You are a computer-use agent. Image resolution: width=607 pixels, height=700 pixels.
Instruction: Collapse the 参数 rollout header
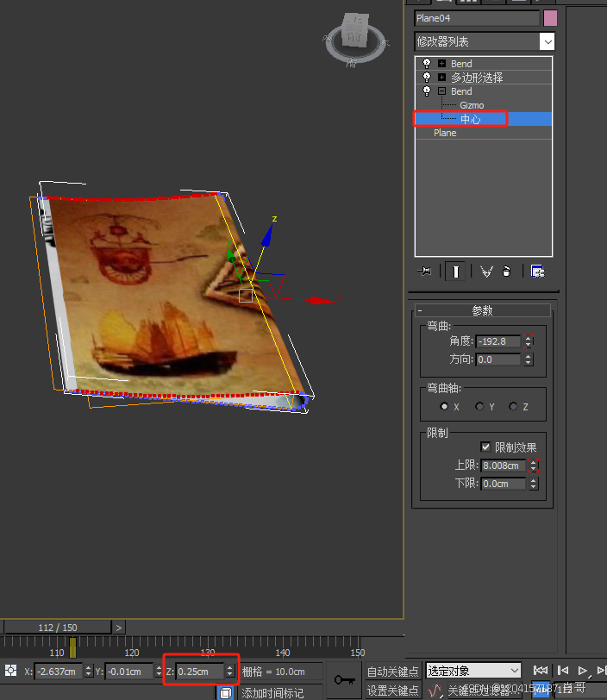(483, 310)
